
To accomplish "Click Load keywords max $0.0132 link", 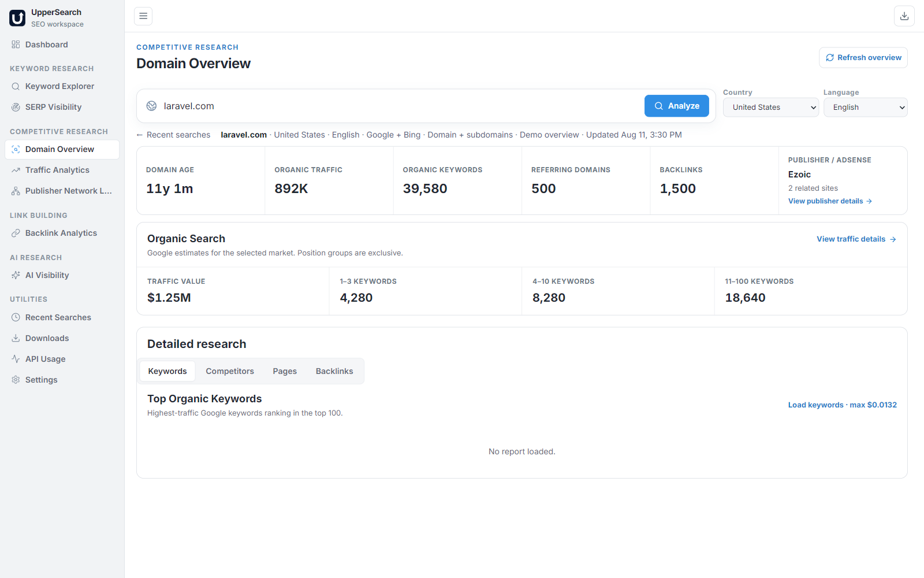I will 843,405.
